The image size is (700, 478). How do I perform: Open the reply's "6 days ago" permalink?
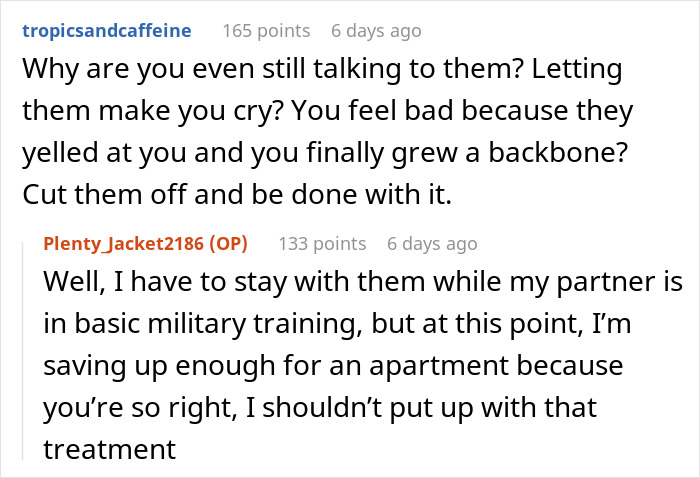click(431, 243)
